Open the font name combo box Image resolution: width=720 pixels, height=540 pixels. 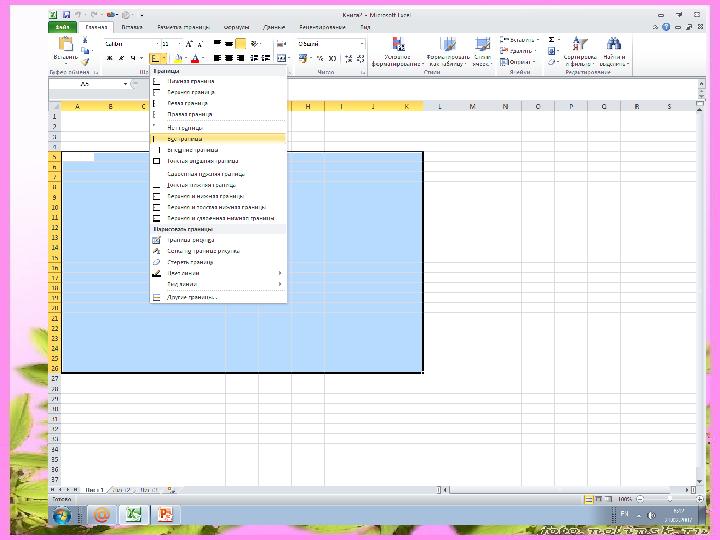pos(132,44)
